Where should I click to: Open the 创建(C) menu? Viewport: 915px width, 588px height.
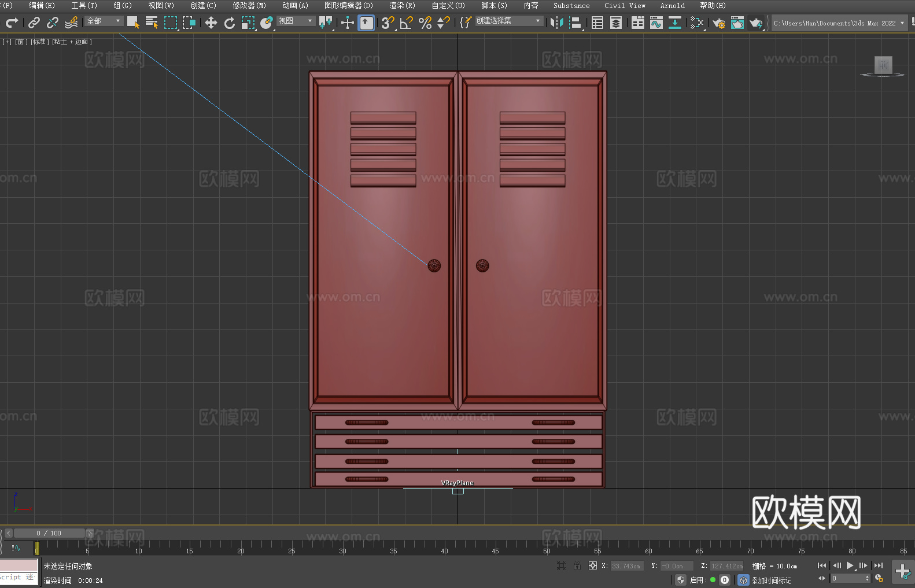click(203, 5)
